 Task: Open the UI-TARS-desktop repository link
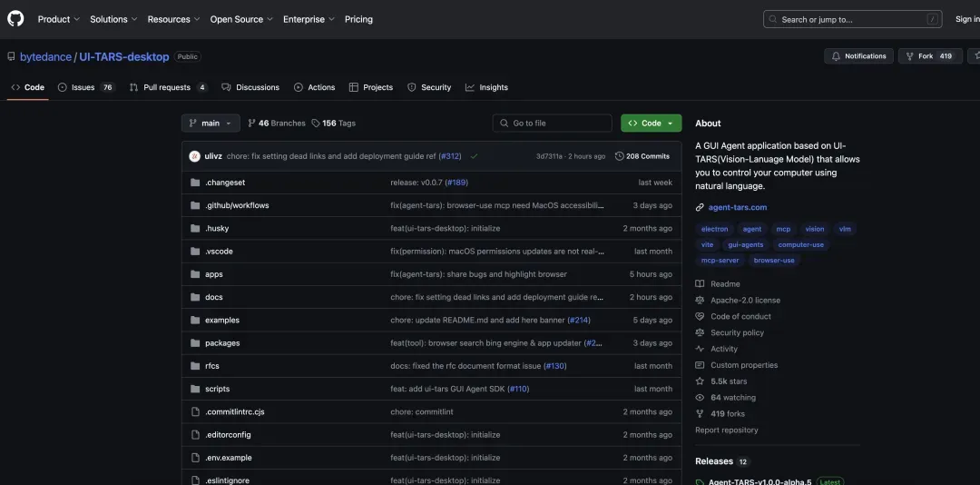pos(123,57)
